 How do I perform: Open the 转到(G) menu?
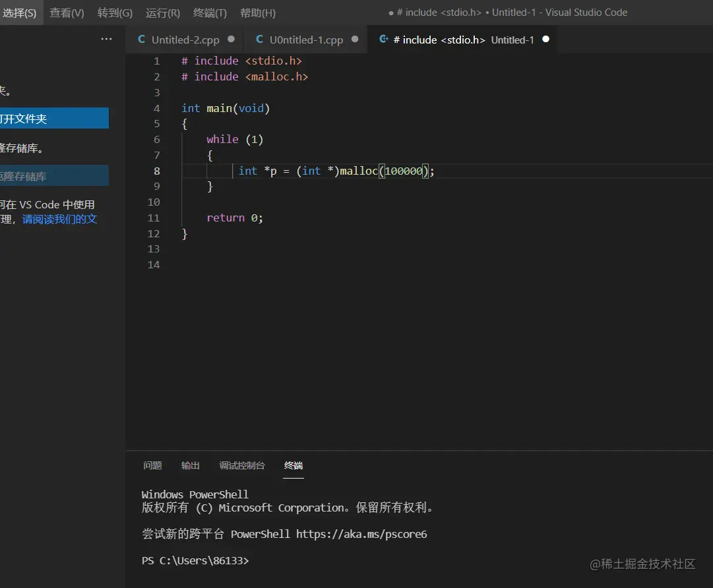point(115,13)
